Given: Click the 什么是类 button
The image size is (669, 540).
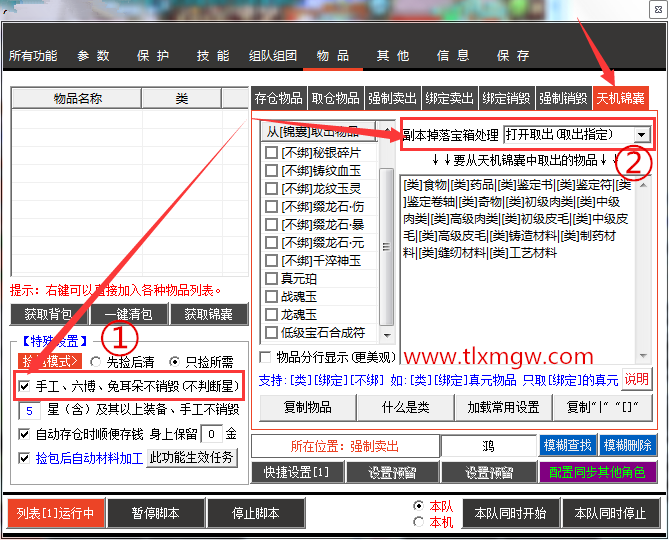Looking at the screenshot, I should tap(406, 407).
